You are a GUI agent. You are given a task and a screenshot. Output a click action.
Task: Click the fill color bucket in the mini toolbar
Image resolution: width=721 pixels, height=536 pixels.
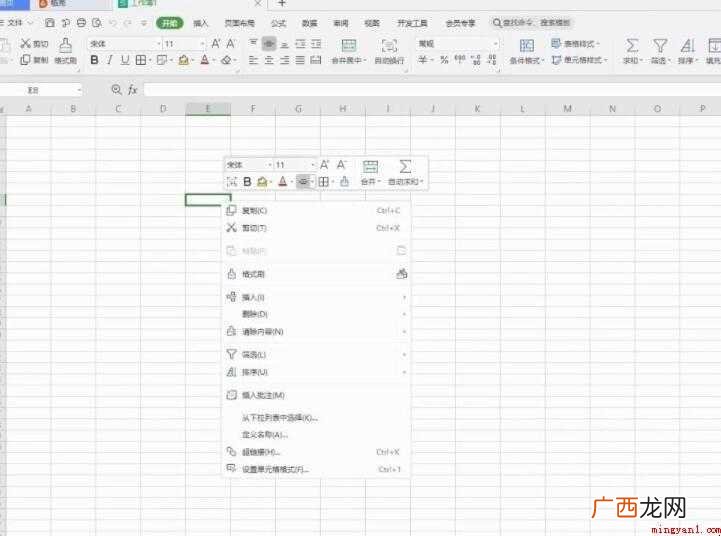[262, 182]
